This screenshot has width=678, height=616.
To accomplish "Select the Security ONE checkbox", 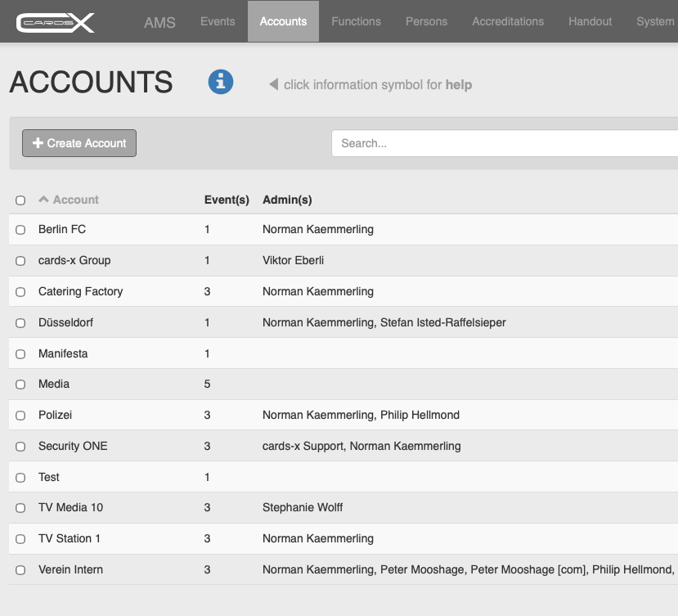I will pos(20,447).
